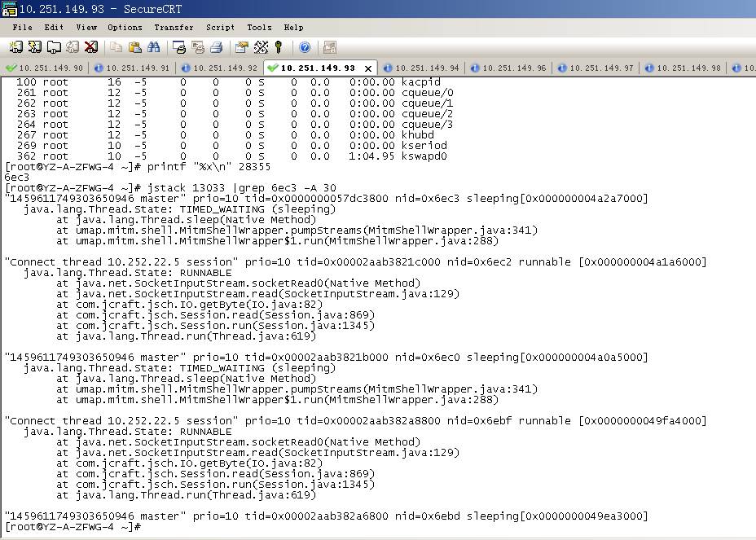Image resolution: width=756 pixels, height=540 pixels.
Task: Open Global Options tools icon
Action: click(x=261, y=47)
